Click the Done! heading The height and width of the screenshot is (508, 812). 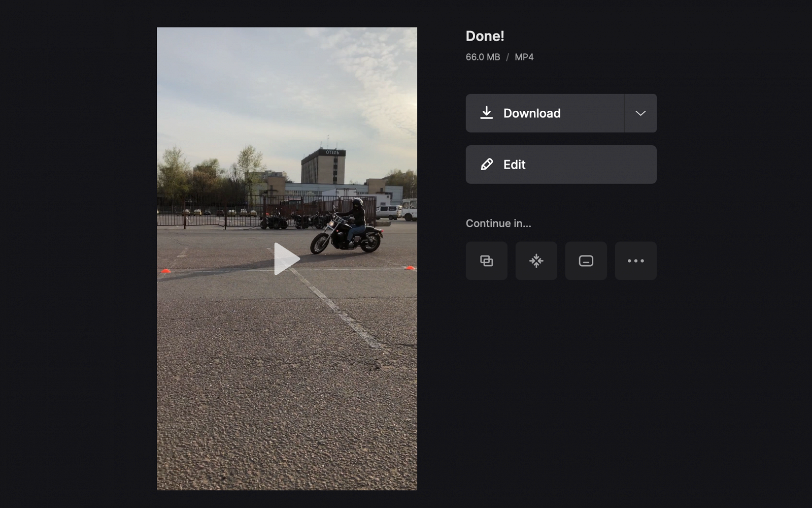485,36
